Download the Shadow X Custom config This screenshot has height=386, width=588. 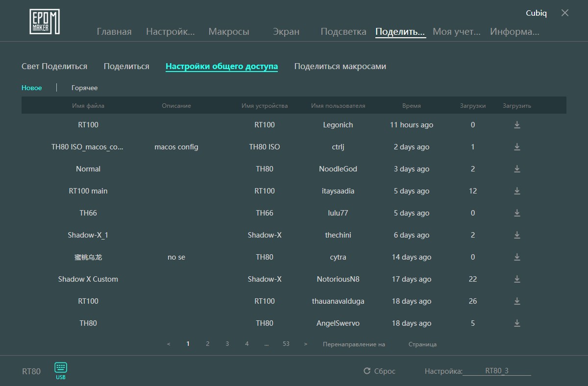point(517,279)
